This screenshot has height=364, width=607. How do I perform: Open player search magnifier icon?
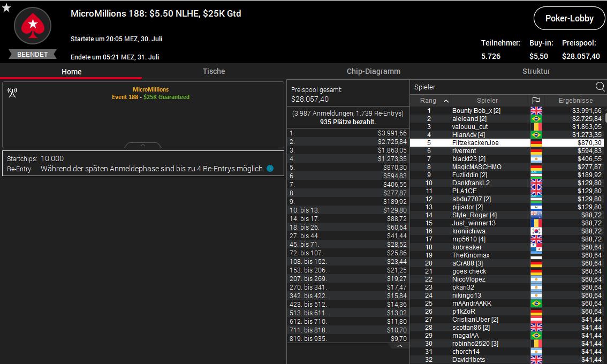(x=600, y=87)
